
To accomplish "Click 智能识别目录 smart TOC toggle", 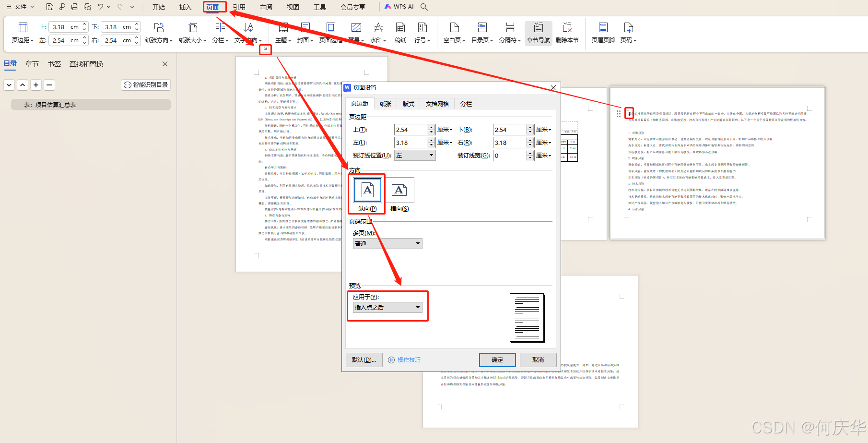I will 146,85.
